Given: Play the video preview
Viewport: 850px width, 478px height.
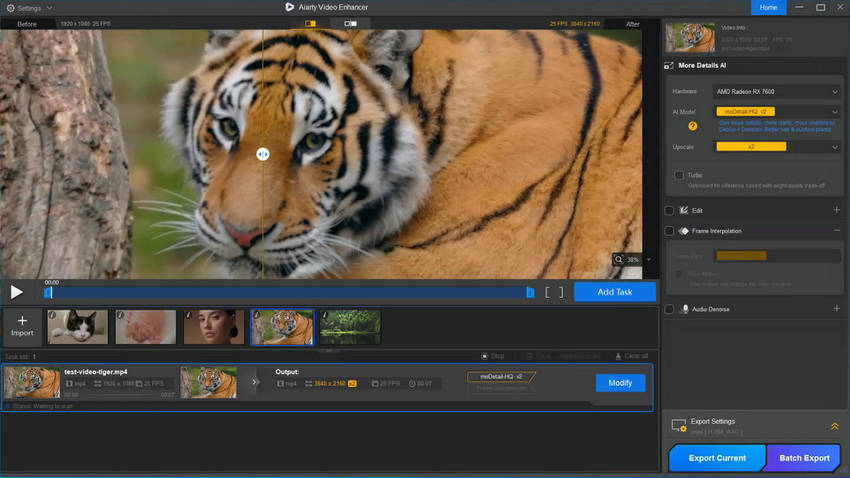Looking at the screenshot, I should pyautogui.click(x=17, y=292).
